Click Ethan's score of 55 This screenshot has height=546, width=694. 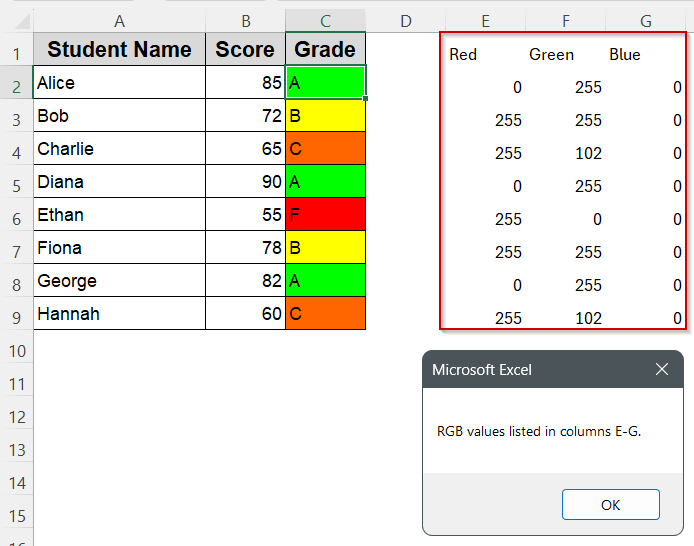246,214
